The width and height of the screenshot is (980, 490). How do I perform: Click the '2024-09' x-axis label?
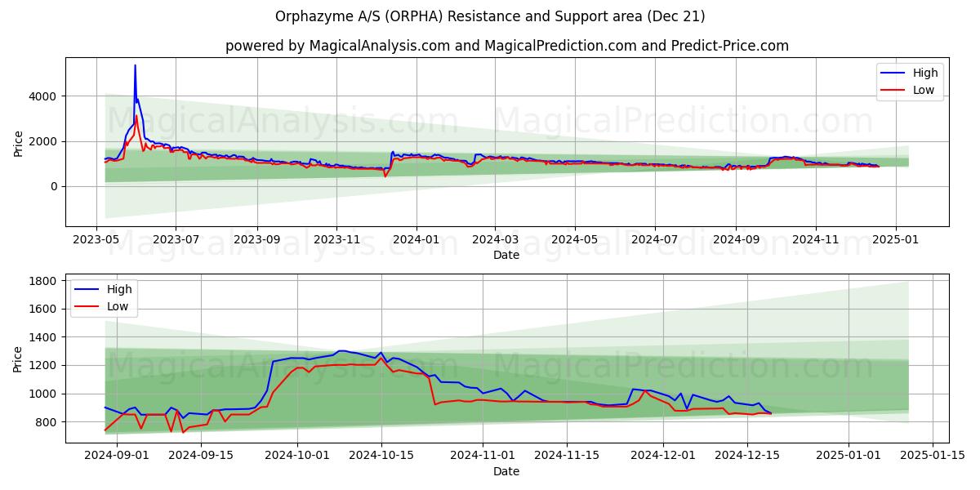tap(735, 241)
